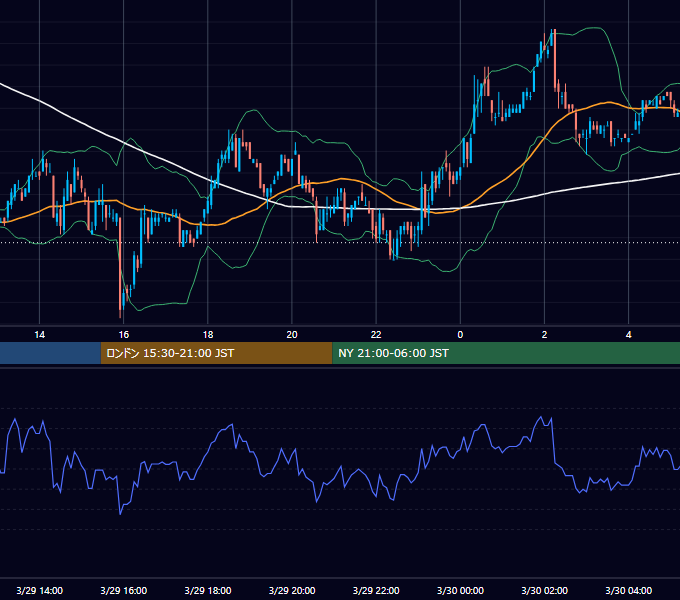Click the 3/29 18:00 date label

coord(208,590)
